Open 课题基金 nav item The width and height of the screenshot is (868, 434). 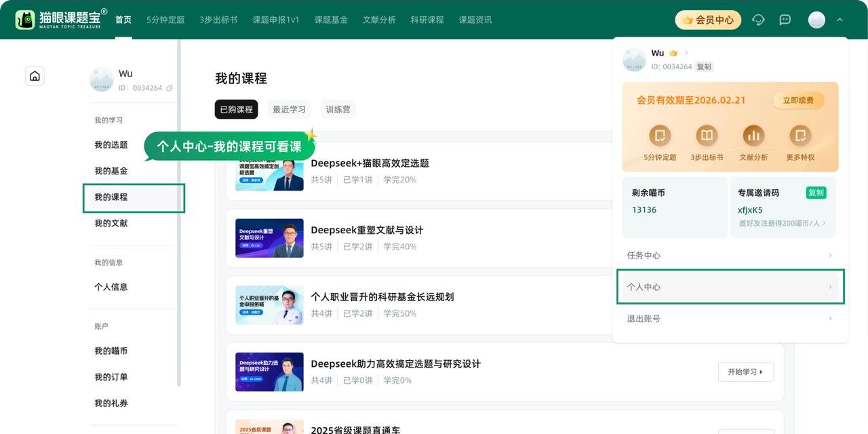coord(331,20)
